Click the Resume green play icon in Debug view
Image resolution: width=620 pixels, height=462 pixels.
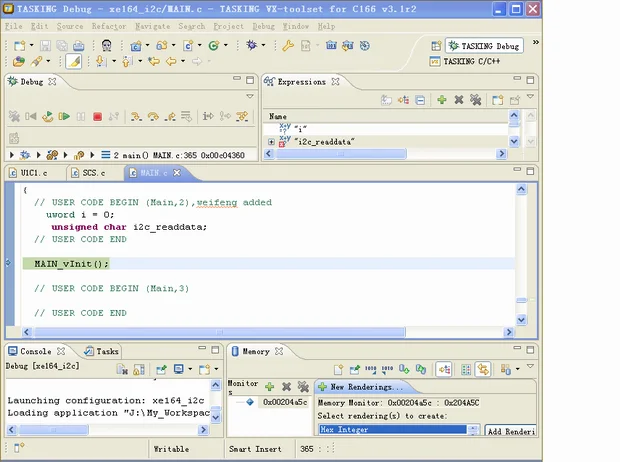[x=64, y=116]
